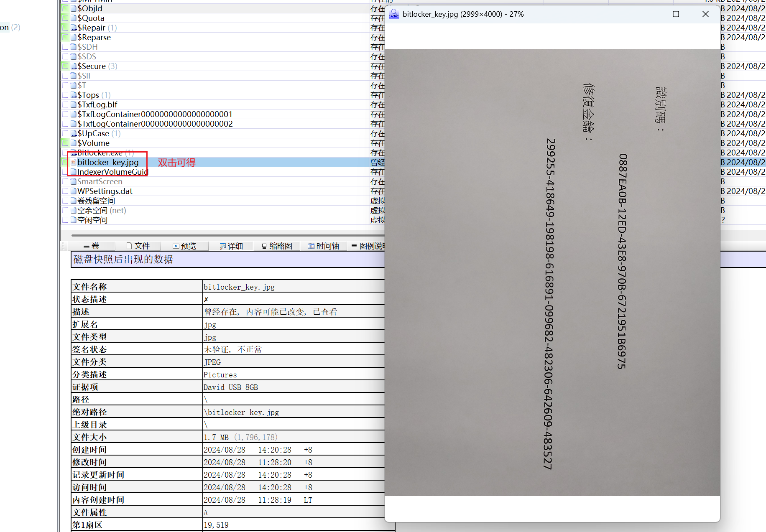
Task: Switch to the 时间轴 tab
Action: click(x=324, y=246)
